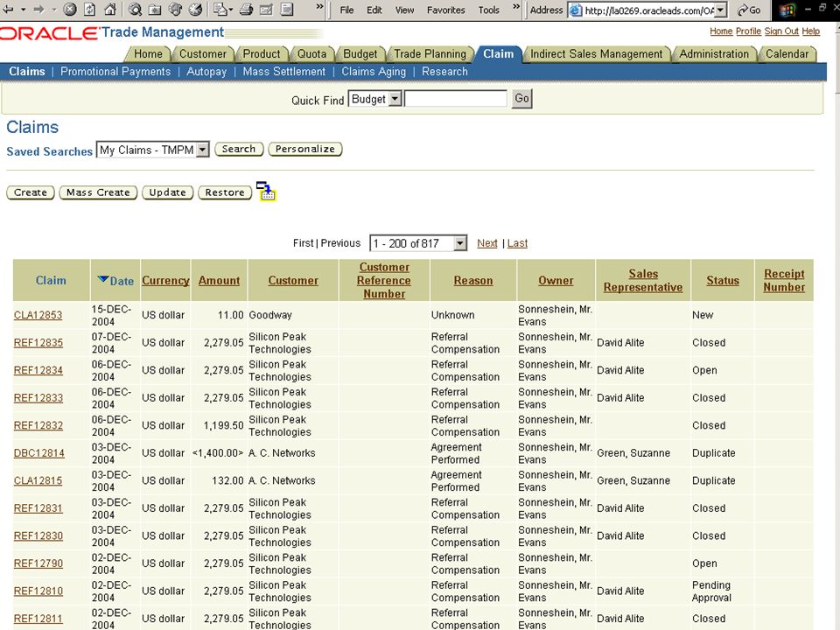Expand the toolbar overflow chevron before File
This screenshot has height=630, width=840.
[x=320, y=7]
